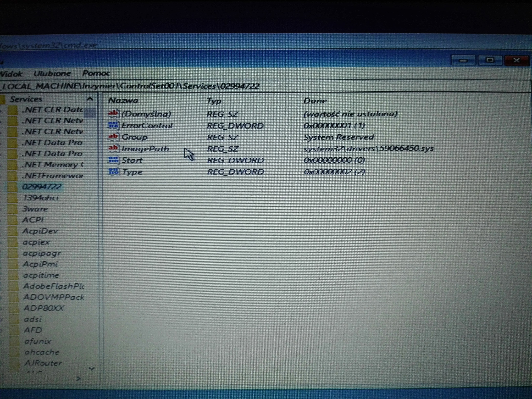The width and height of the screenshot is (532, 399).
Task: Click the tree scrollbar up arrow
Action: pos(90,99)
